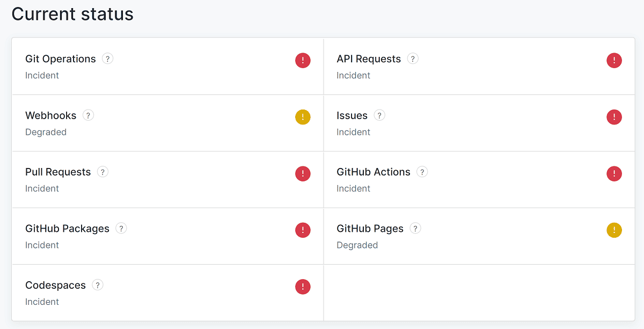Viewport: 644px width, 329px height.
Task: Click the help icon next to GitHub Pages
Action: pos(415,228)
